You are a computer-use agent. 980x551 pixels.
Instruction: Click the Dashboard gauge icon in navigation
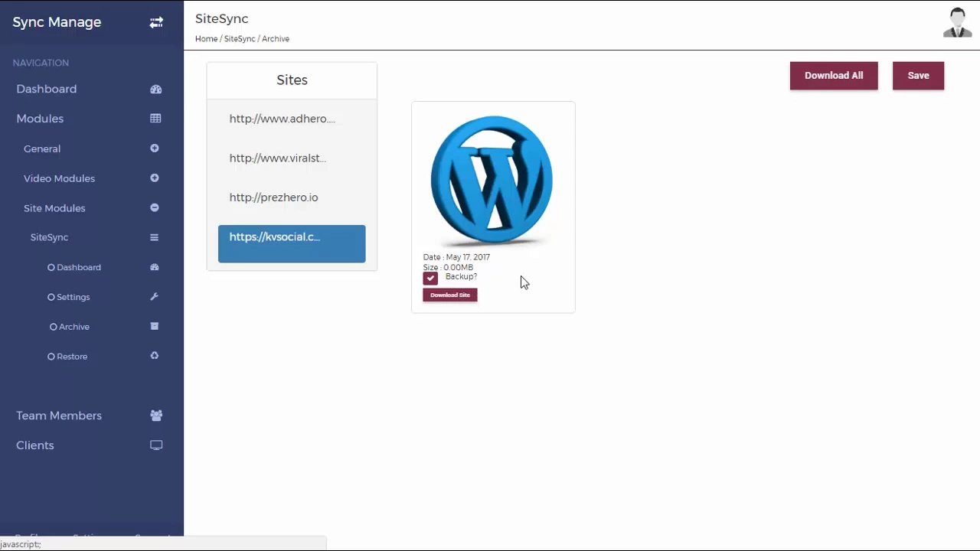click(x=156, y=89)
